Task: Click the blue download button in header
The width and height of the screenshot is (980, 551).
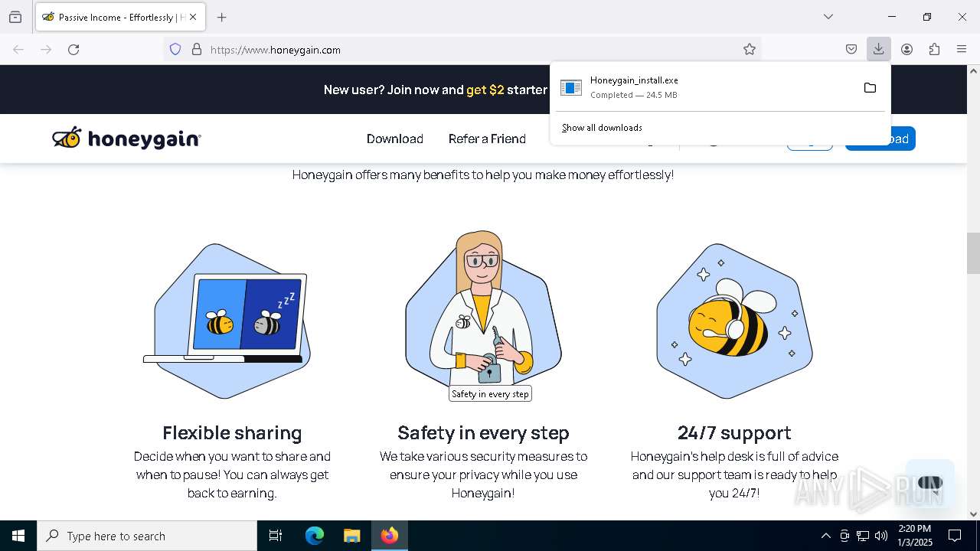Action: pyautogui.click(x=880, y=139)
